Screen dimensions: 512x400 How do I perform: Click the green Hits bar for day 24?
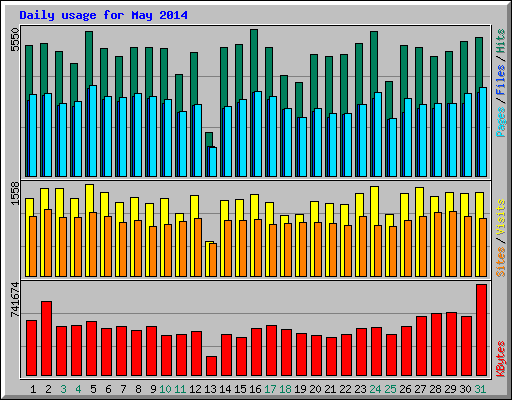coord(374,62)
